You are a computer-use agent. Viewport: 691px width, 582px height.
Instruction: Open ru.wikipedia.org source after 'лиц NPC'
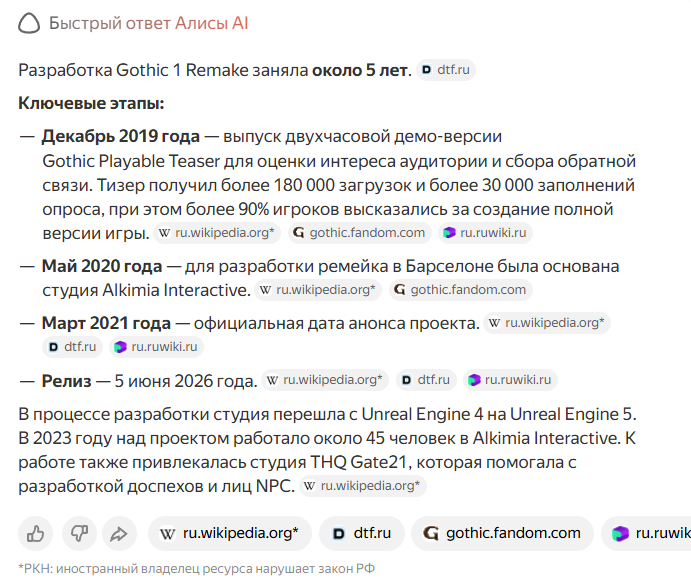coord(363,486)
